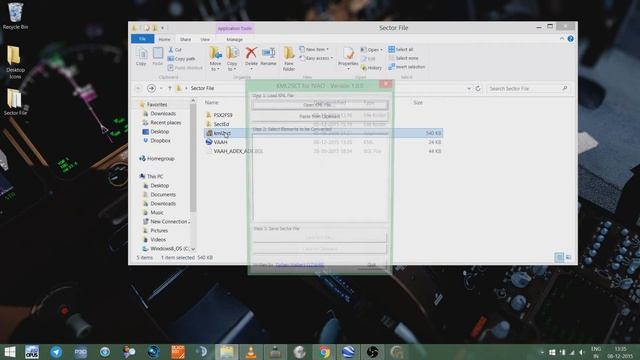The width and height of the screenshot is (640, 360).
Task: Open the File tab
Action: click(142, 39)
